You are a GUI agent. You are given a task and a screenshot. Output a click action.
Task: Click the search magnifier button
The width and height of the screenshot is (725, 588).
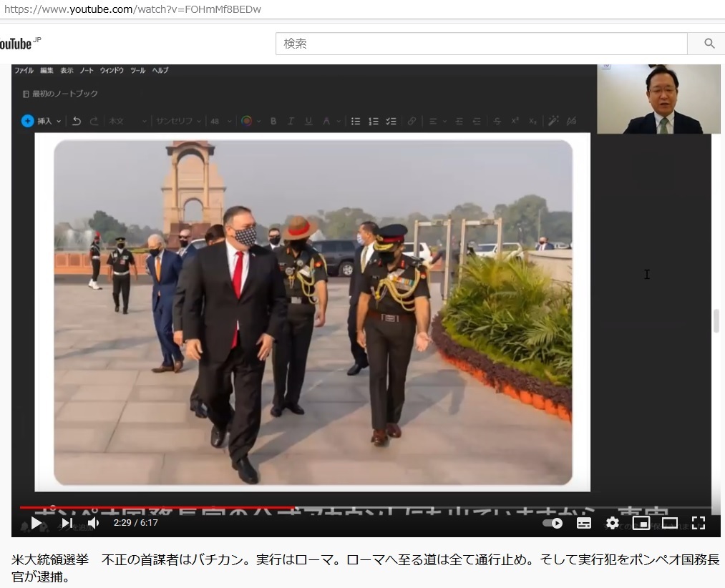709,44
